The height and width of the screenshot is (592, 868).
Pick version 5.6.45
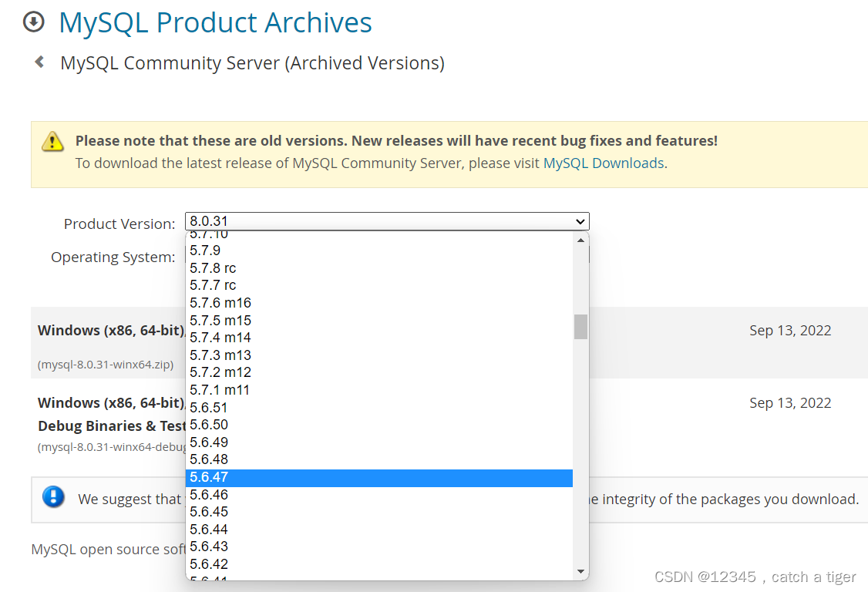point(379,512)
